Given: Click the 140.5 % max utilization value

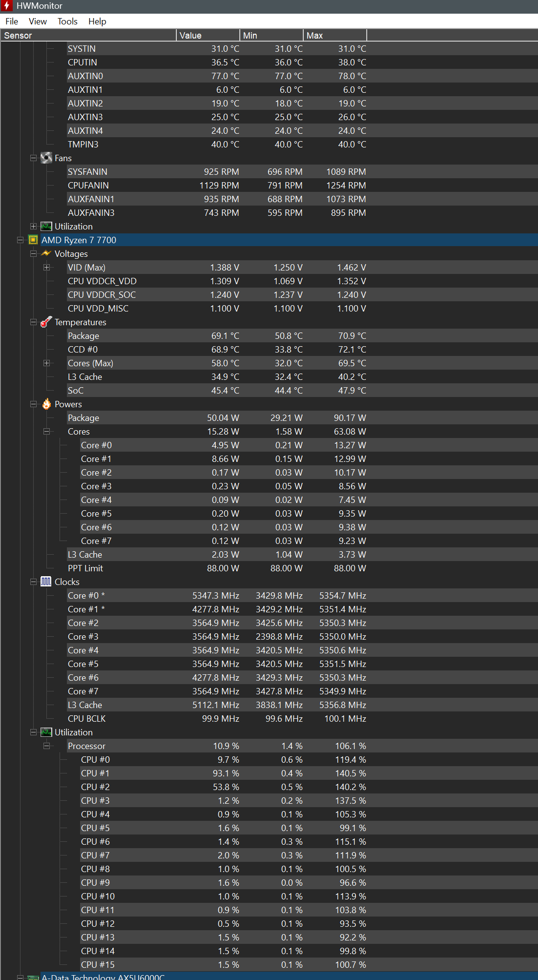Looking at the screenshot, I should [351, 773].
